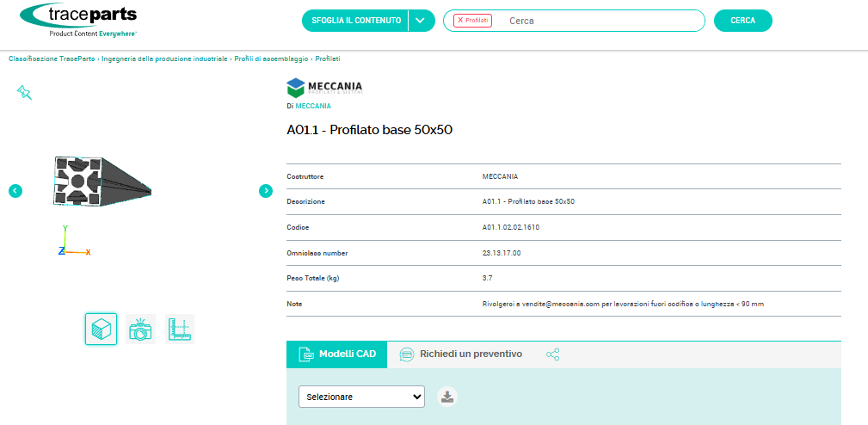Click the Note text with vendite email
The image size is (868, 425).
pyautogui.click(x=624, y=304)
